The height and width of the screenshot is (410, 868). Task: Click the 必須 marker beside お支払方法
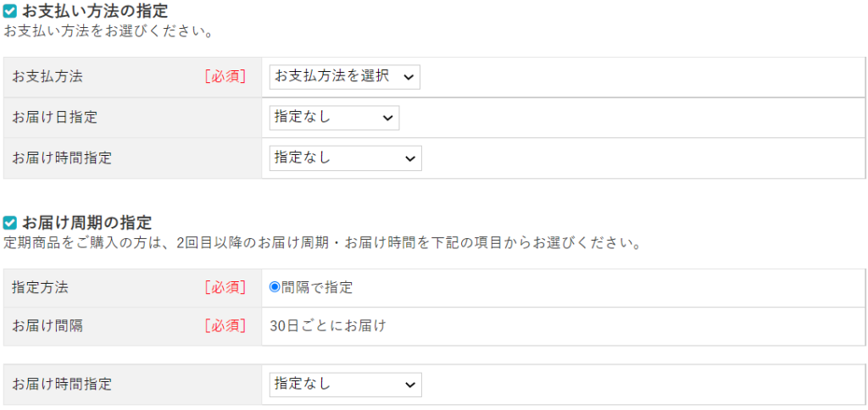[x=225, y=76]
